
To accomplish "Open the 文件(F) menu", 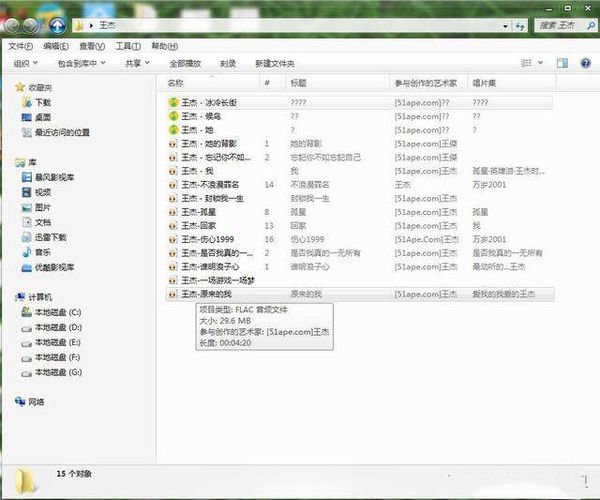I will pos(20,46).
